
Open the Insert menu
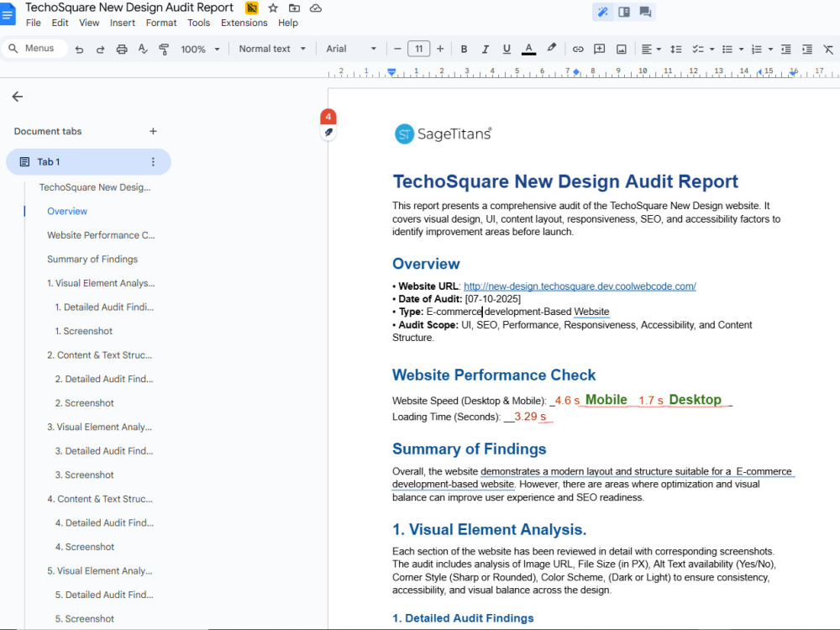122,23
